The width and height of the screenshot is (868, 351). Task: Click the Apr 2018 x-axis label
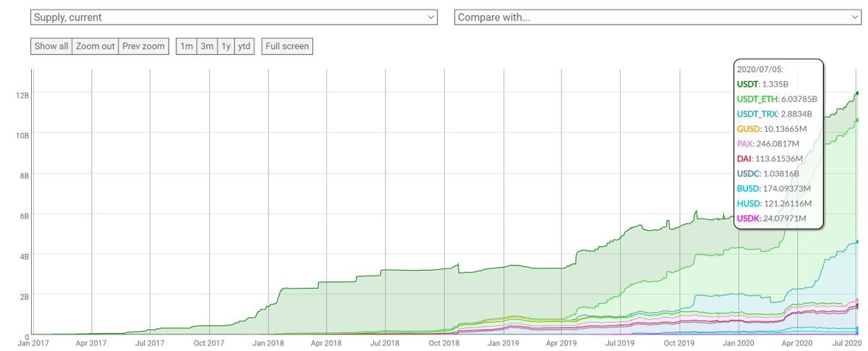[326, 343]
